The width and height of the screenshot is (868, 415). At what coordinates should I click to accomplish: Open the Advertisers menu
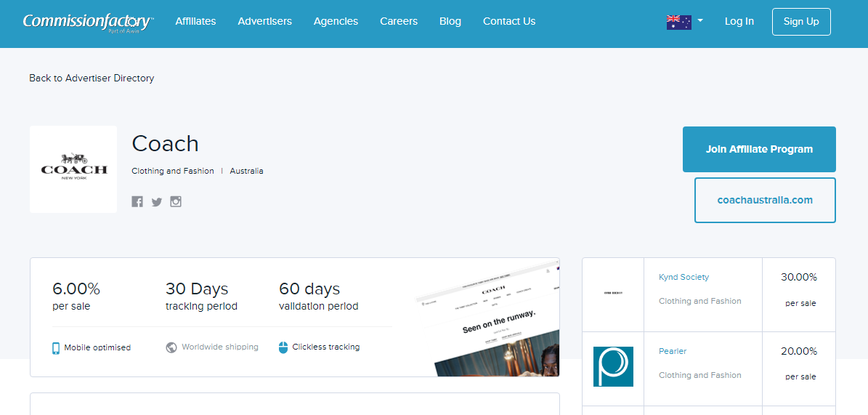pyautogui.click(x=264, y=21)
